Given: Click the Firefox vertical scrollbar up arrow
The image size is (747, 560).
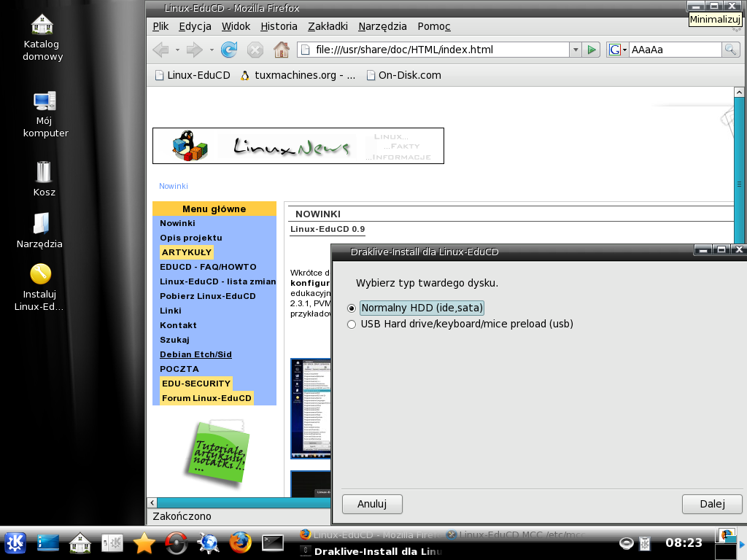Looking at the screenshot, I should 739,93.
